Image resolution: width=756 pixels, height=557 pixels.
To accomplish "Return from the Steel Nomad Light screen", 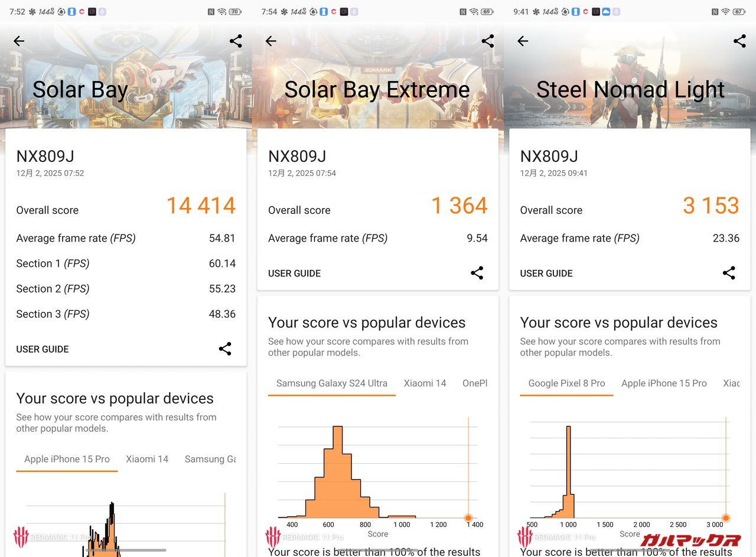I will tap(523, 41).
